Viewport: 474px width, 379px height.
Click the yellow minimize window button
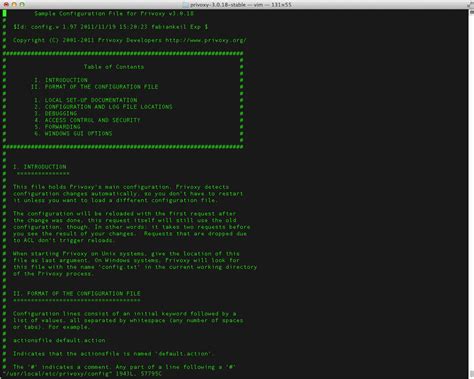pyautogui.click(x=14, y=5)
